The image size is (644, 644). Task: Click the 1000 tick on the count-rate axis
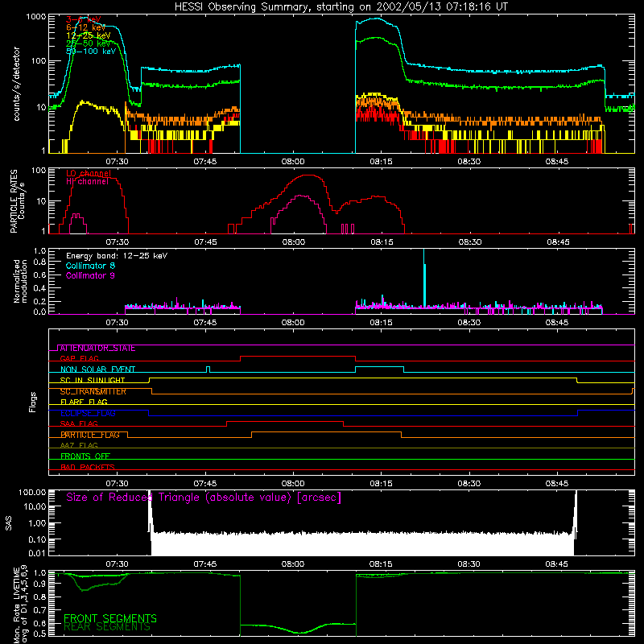36,17
